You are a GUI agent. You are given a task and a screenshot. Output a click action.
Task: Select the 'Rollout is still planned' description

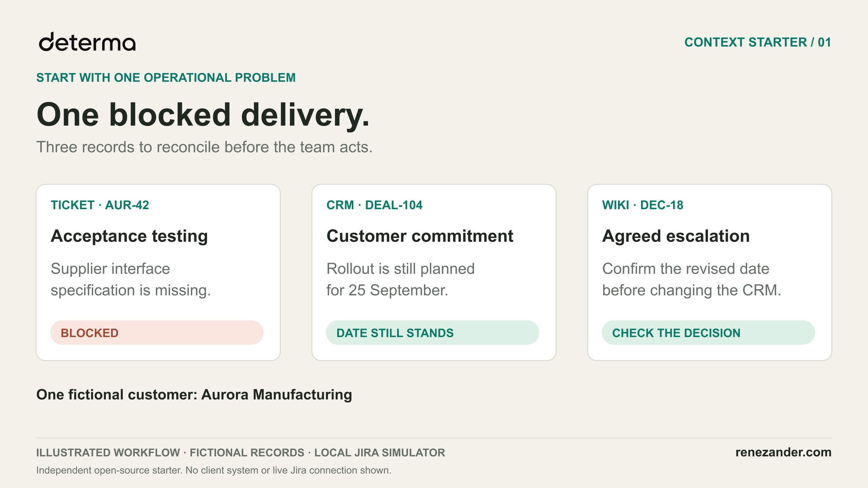(x=401, y=279)
